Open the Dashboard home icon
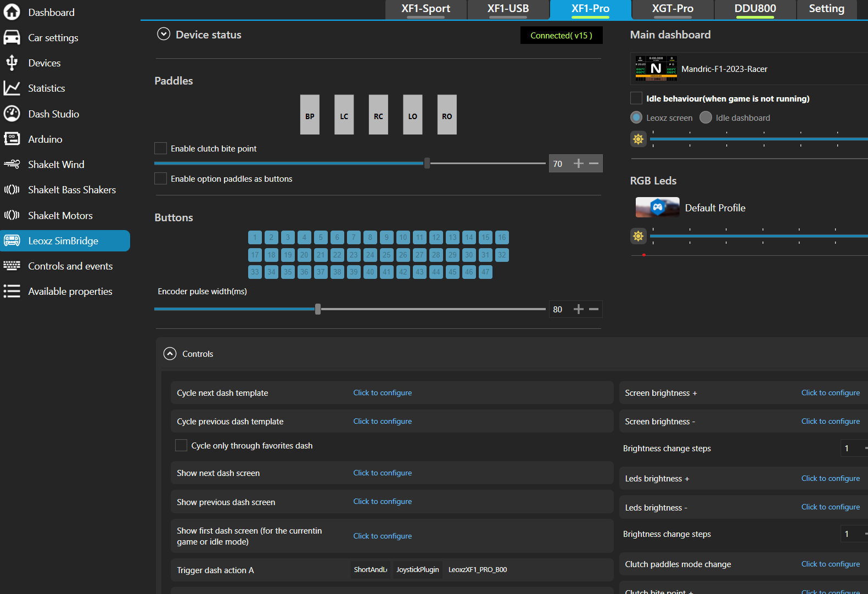This screenshot has width=868, height=594. tap(12, 12)
